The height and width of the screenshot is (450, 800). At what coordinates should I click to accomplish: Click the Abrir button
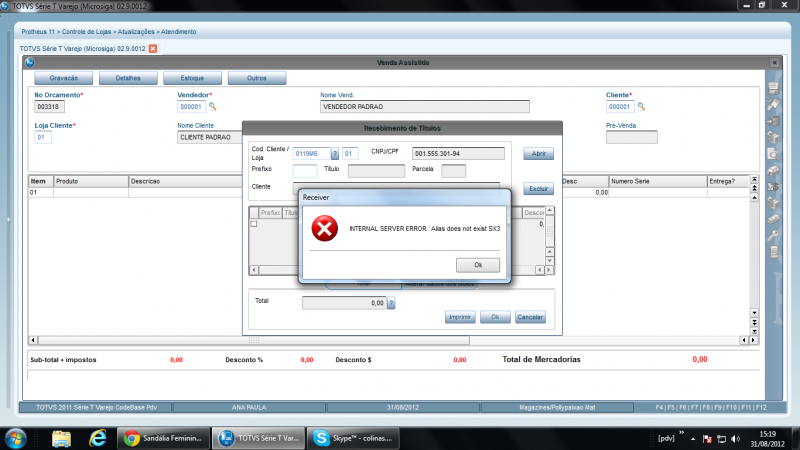[538, 154]
